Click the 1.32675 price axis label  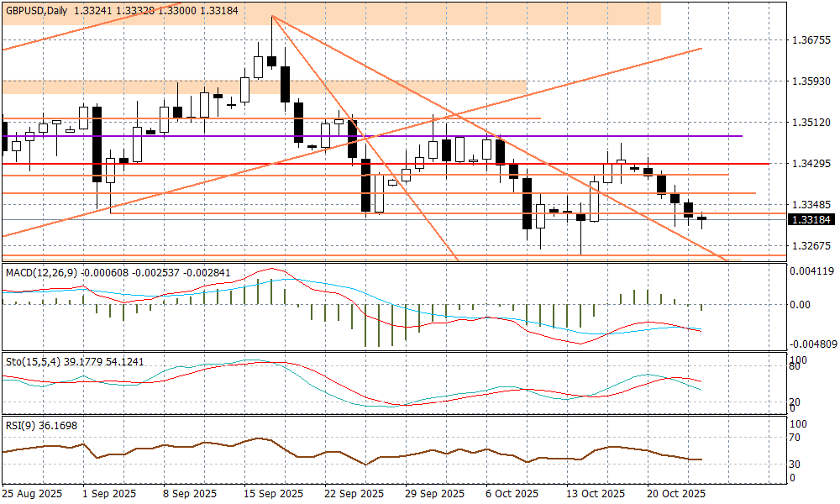(811, 246)
